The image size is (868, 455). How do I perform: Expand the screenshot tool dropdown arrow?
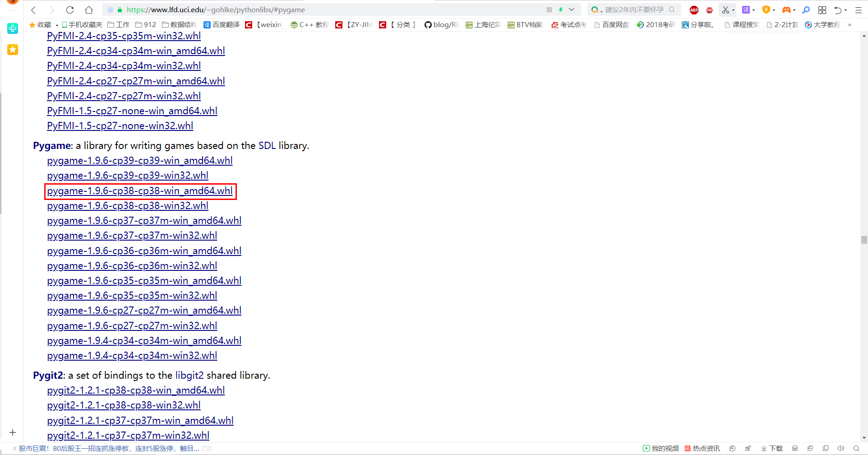pyautogui.click(x=733, y=10)
